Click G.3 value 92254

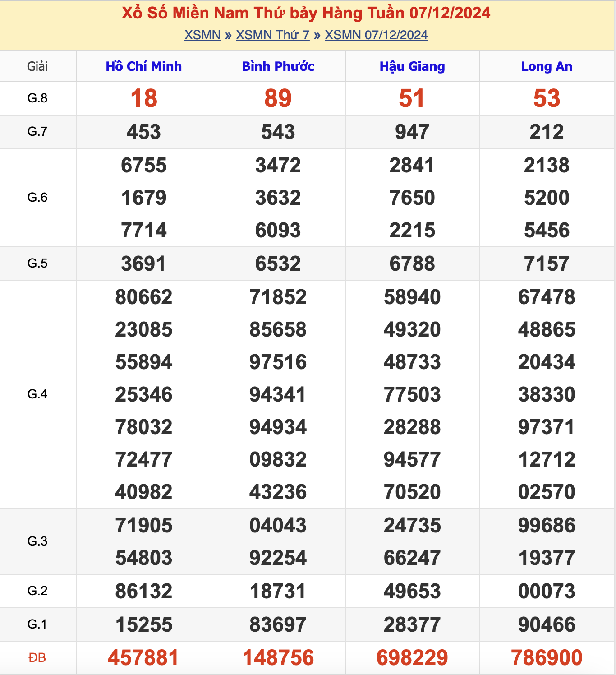(278, 558)
